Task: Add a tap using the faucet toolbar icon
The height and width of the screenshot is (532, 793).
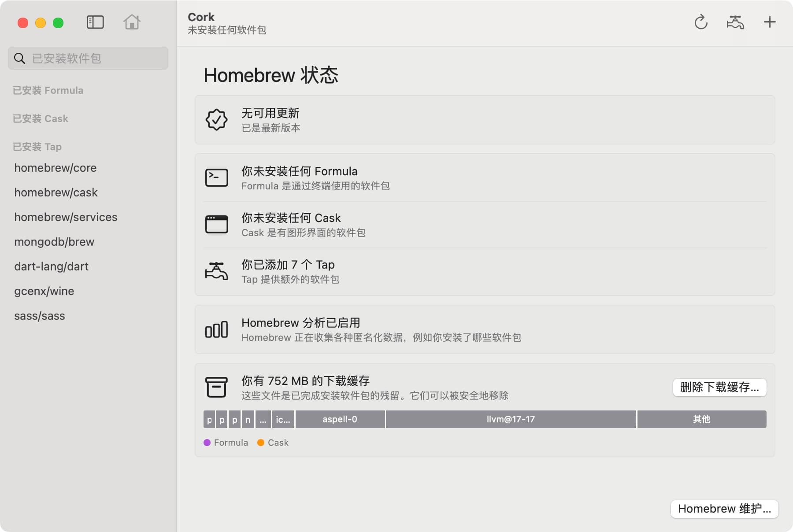Action: click(x=735, y=22)
